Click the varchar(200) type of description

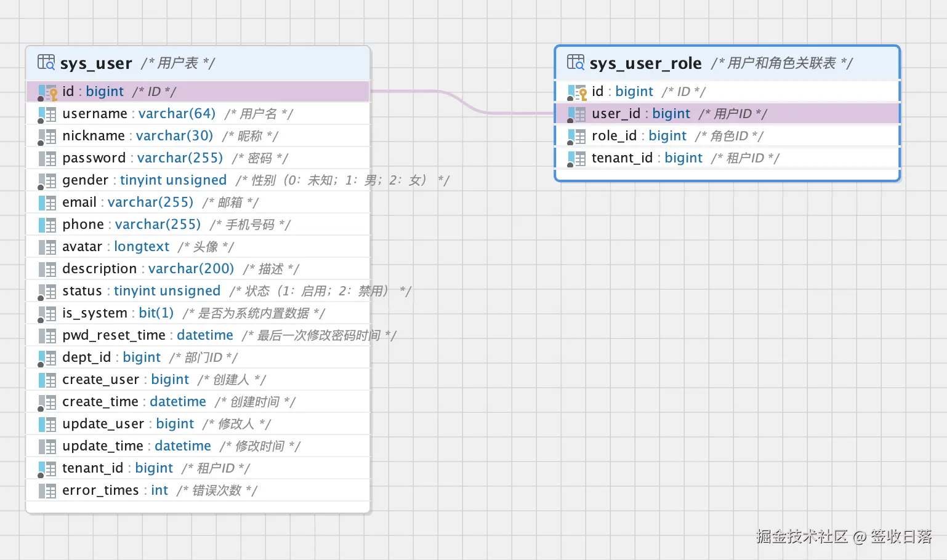point(191,269)
